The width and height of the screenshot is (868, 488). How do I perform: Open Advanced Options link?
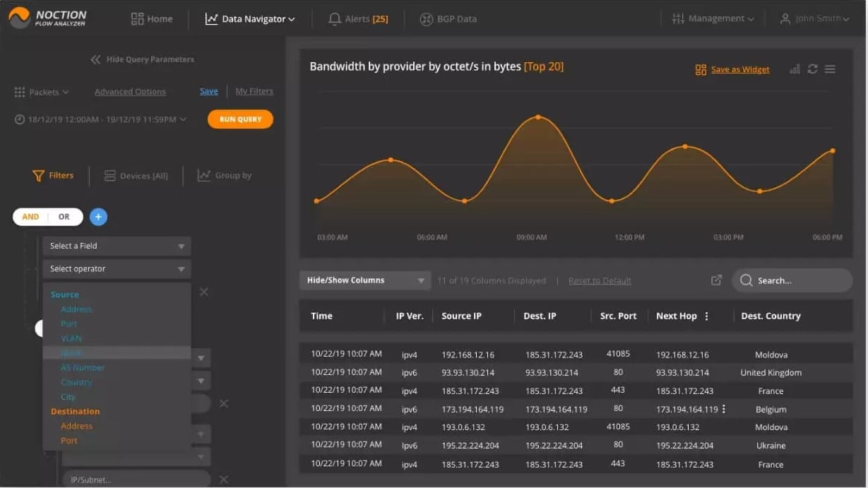130,92
